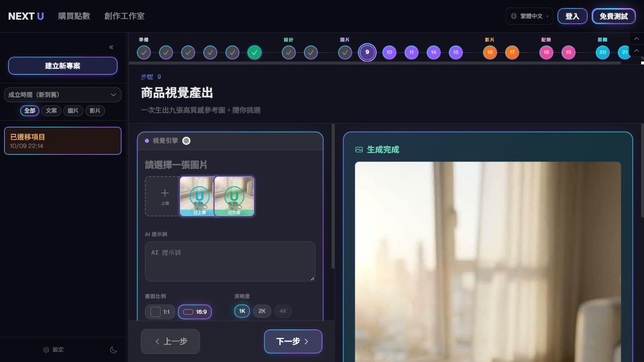Viewport: 644px width, 362px height.
Task: Select the 已上傳 thumbnail
Action: point(197,196)
